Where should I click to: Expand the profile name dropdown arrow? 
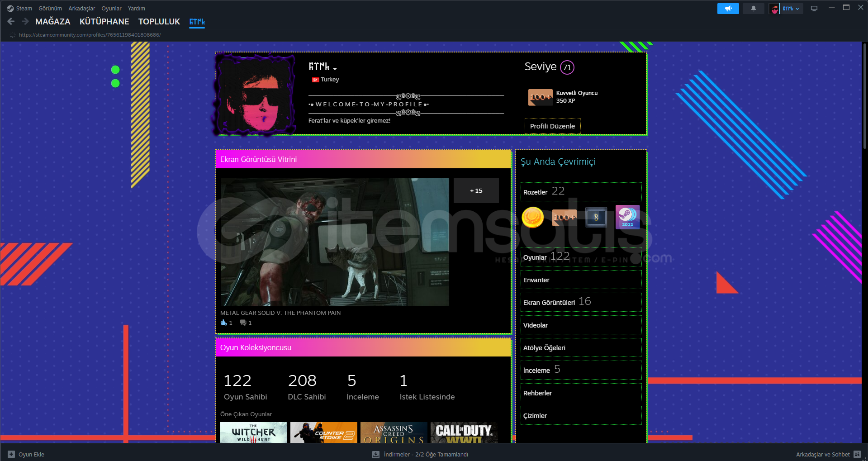[335, 69]
